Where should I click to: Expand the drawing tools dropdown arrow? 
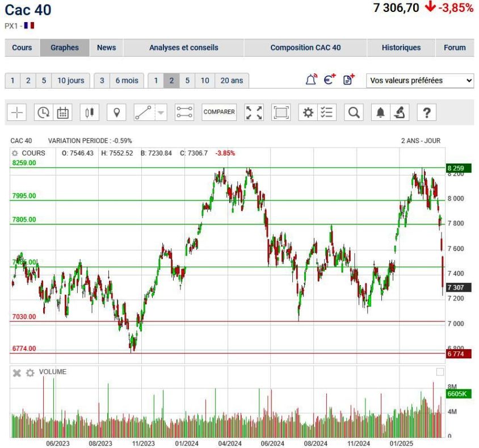coord(161,112)
